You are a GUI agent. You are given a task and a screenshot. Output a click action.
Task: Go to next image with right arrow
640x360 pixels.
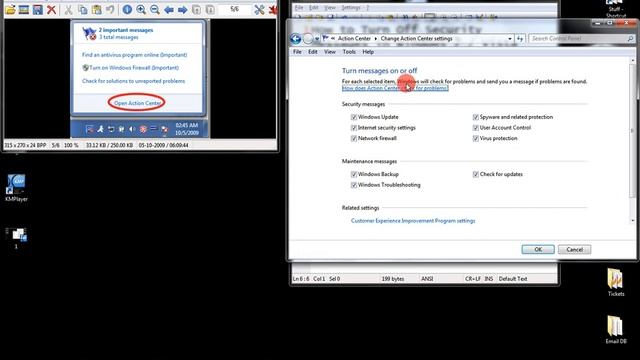pos(182,9)
